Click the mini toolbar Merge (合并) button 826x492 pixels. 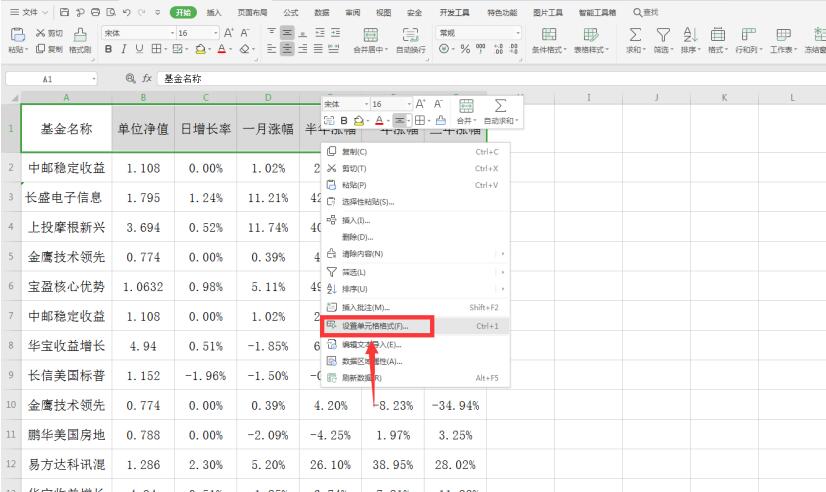(x=466, y=112)
